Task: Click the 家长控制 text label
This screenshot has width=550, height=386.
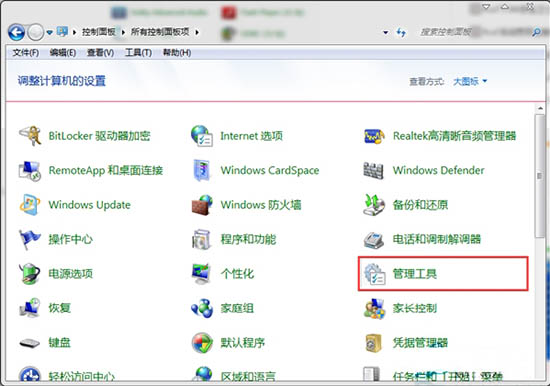Action: tap(415, 308)
